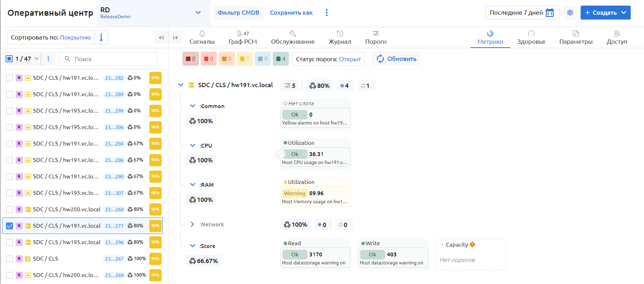Toggle sort direction arrow
Viewport: 644px width, 284px height.
pos(101,37)
